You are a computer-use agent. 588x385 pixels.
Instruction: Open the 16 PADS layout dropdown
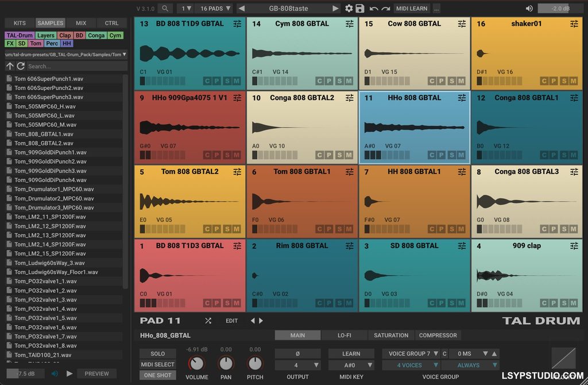(215, 8)
